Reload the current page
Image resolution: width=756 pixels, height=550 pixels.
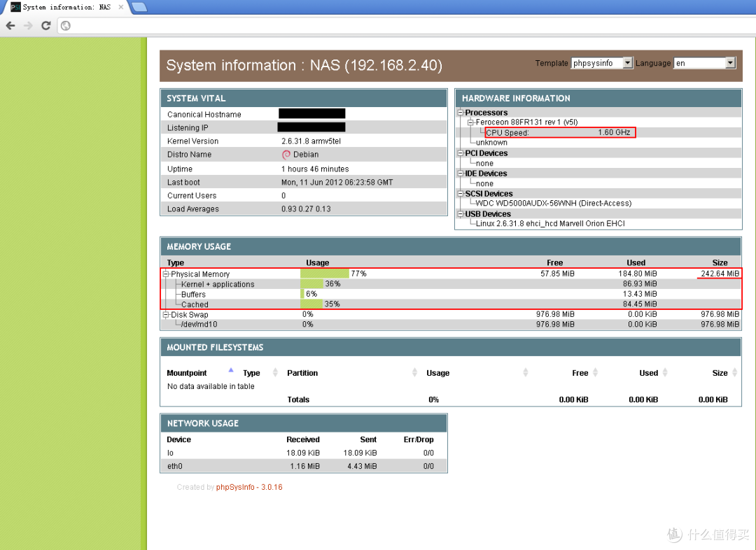click(46, 26)
